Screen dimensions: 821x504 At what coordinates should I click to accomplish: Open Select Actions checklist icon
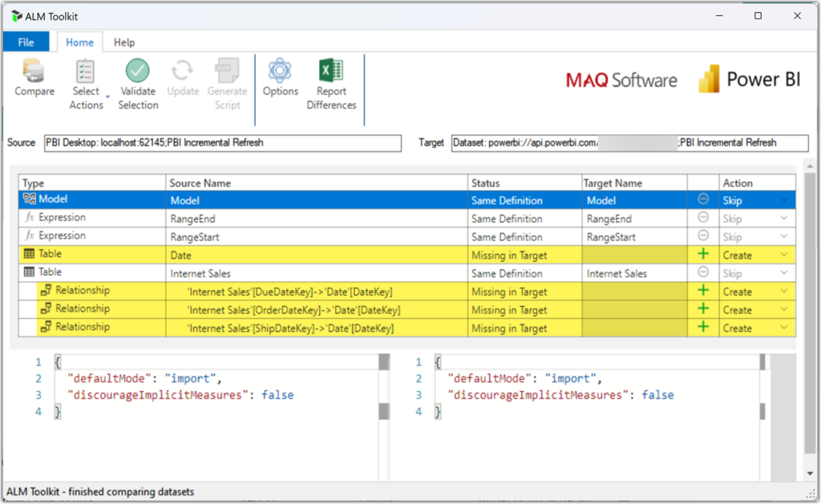(x=85, y=71)
